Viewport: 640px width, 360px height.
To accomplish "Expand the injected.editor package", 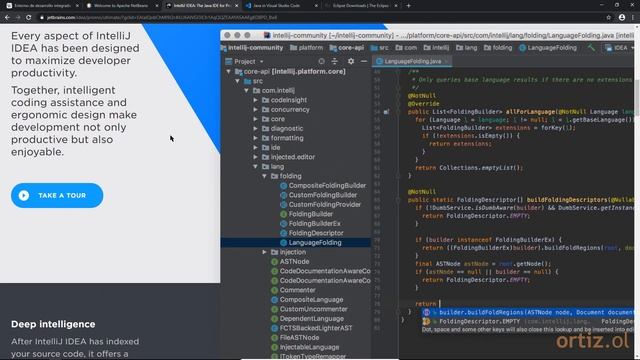I will pos(256,157).
